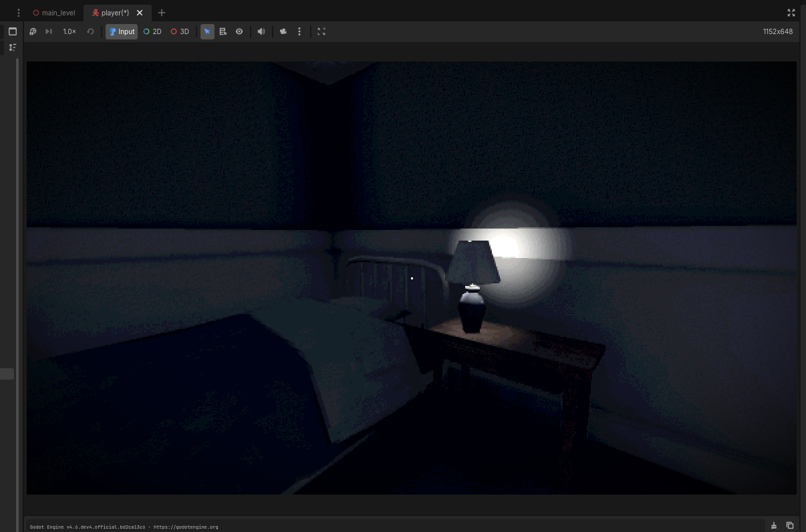
Task: Reset the game speed with the undo arrow
Action: [x=90, y=31]
